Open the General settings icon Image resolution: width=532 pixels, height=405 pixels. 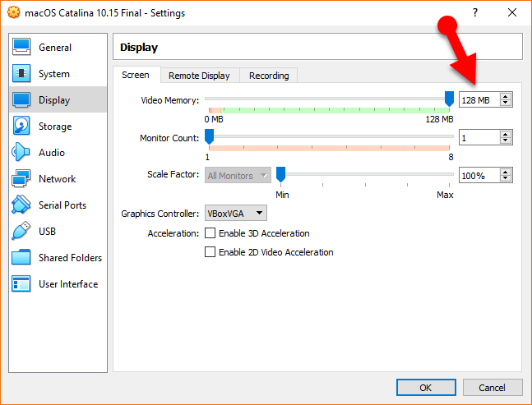[x=22, y=48]
